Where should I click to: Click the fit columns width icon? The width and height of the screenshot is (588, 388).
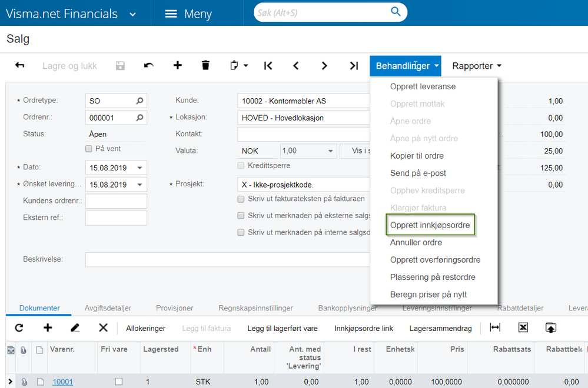click(x=495, y=327)
